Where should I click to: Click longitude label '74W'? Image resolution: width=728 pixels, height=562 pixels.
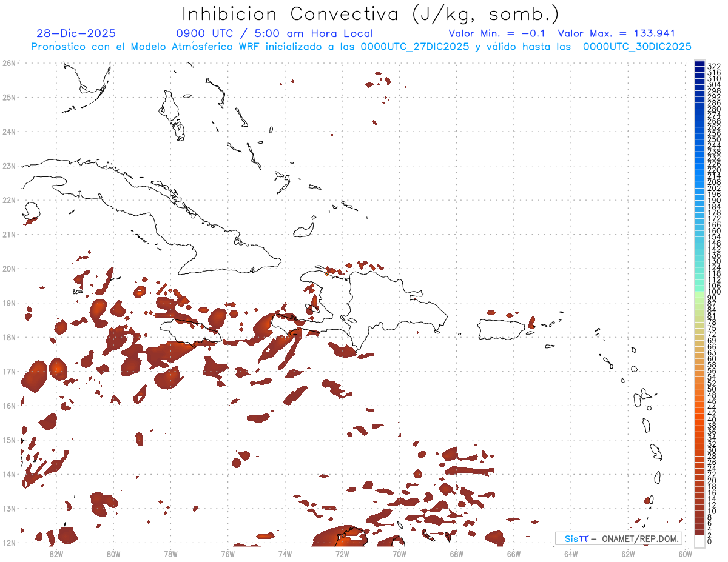tap(285, 553)
